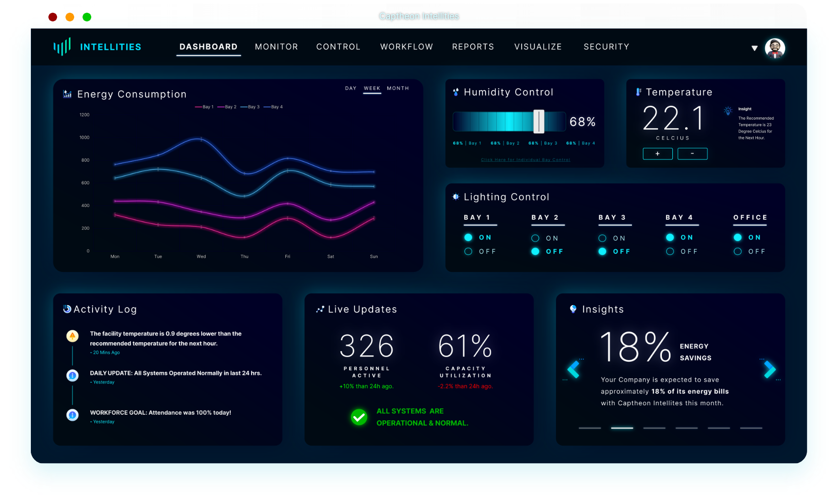
Task: Click the 22.1 temperature reading
Action: pyautogui.click(x=673, y=118)
